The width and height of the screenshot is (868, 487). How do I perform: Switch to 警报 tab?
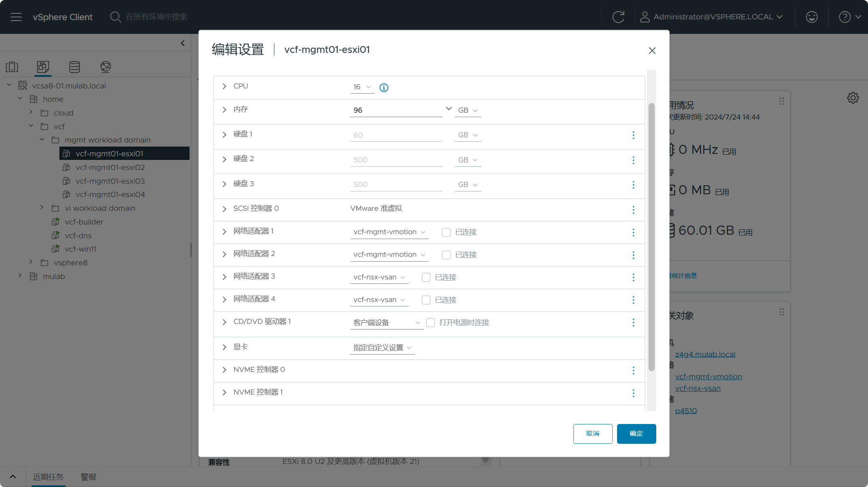[88, 477]
